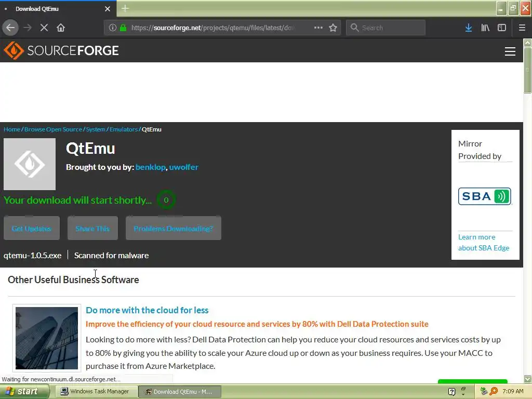Click into the Firefox Search box

tap(385, 28)
